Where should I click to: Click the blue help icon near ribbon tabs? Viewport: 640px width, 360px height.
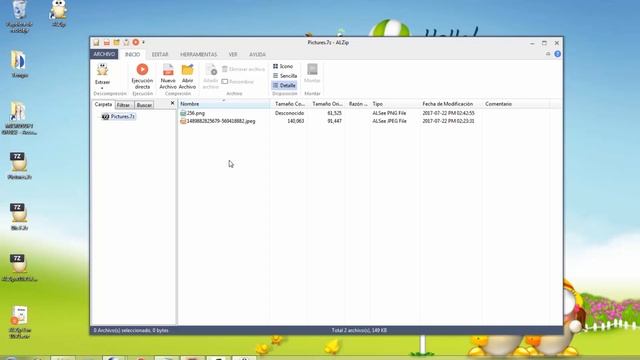pyautogui.click(x=558, y=54)
